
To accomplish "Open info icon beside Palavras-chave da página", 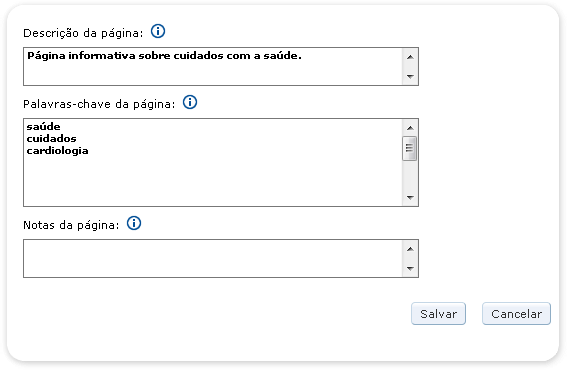I will [x=190, y=102].
